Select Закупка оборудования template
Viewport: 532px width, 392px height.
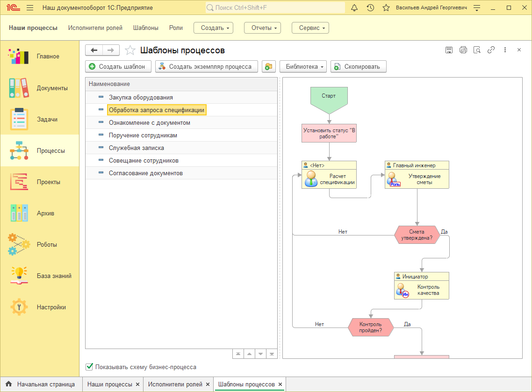click(x=181, y=97)
